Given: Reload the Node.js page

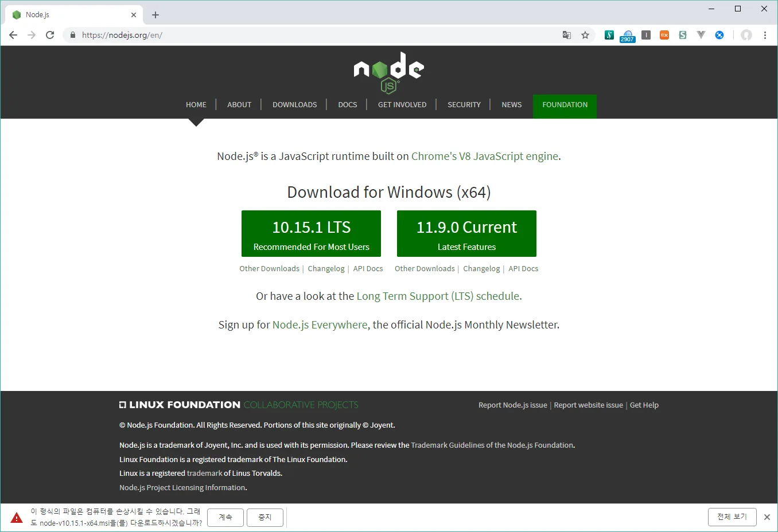Looking at the screenshot, I should (50, 35).
